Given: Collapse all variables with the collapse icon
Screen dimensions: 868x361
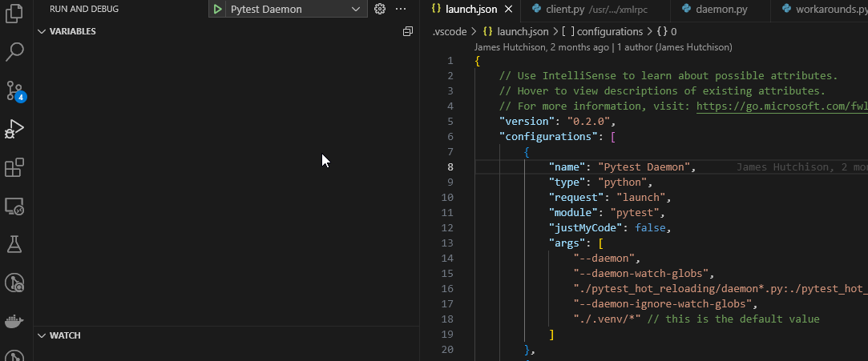Looking at the screenshot, I should tap(408, 31).
